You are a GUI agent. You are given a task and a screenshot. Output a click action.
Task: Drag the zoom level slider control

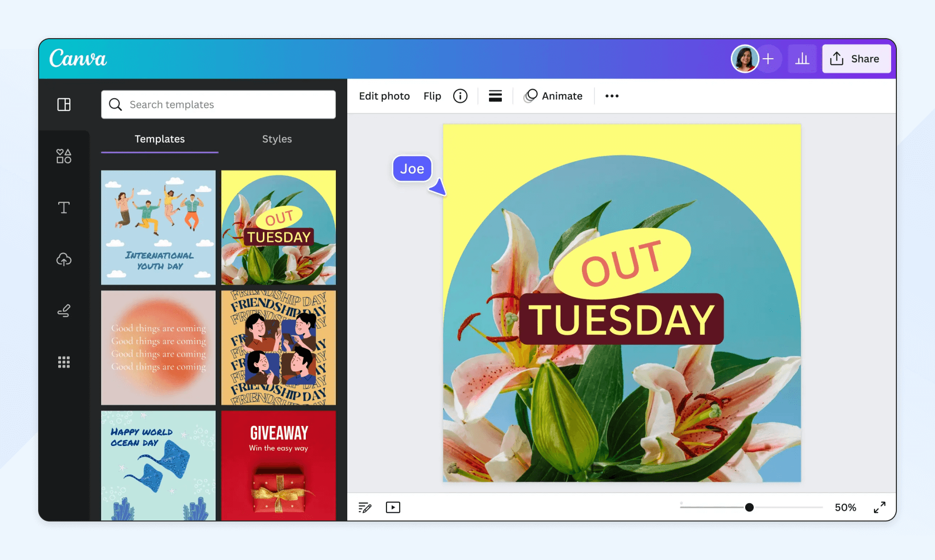click(x=748, y=507)
